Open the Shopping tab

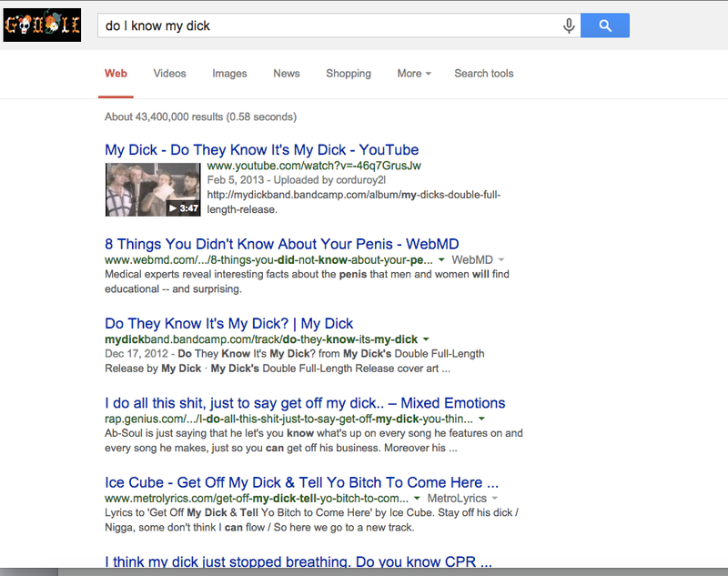coord(349,74)
